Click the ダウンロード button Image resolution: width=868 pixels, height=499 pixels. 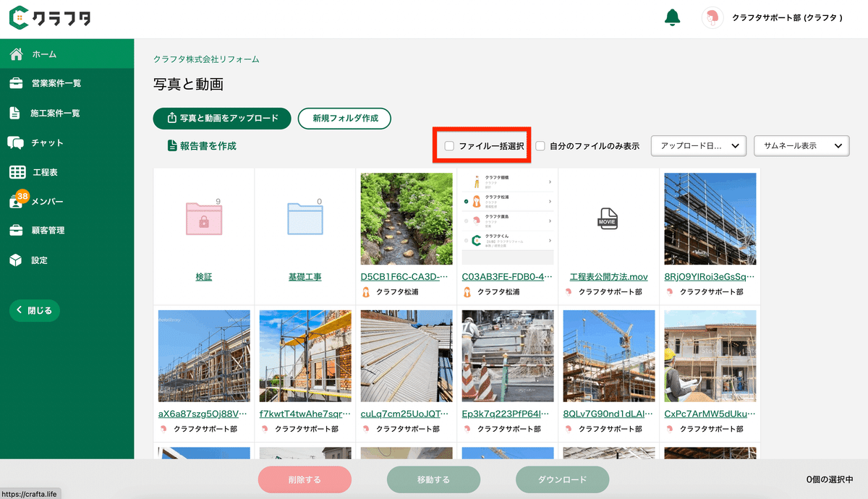[562, 479]
